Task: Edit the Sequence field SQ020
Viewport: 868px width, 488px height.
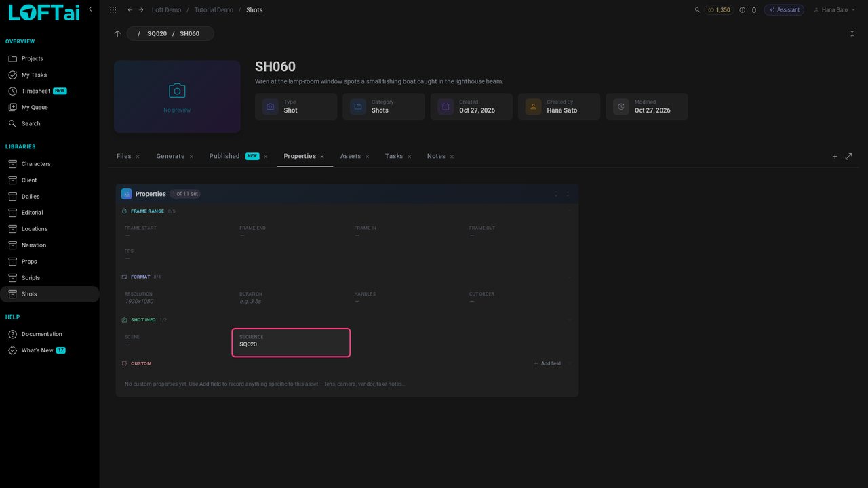Action: point(291,342)
